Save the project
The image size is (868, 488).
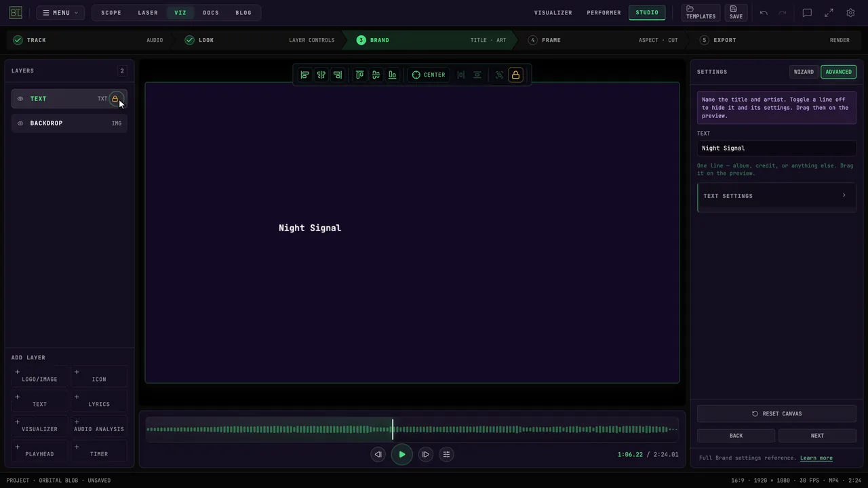tap(736, 13)
